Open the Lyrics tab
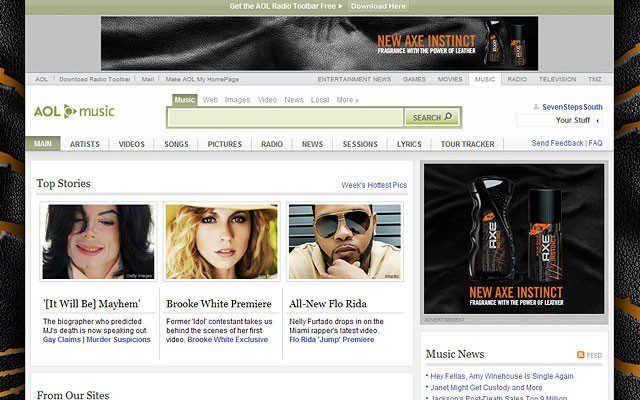The height and width of the screenshot is (400, 640). [x=409, y=144]
